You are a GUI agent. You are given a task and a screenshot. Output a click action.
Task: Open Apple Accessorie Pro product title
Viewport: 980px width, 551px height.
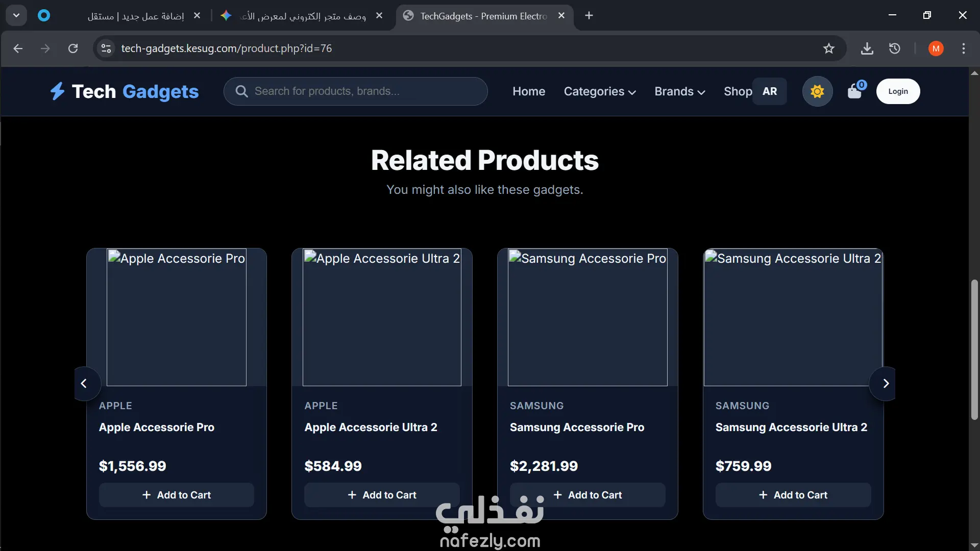[x=157, y=428]
